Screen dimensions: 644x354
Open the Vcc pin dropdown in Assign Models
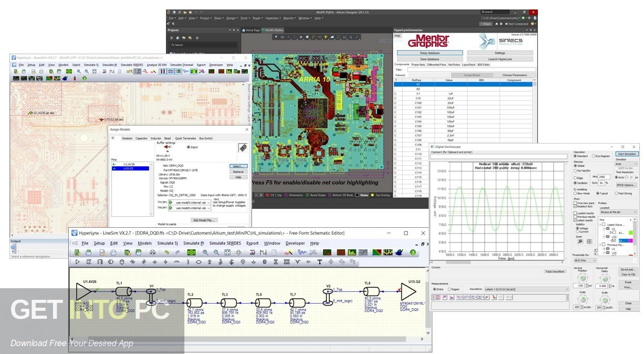[189, 201]
